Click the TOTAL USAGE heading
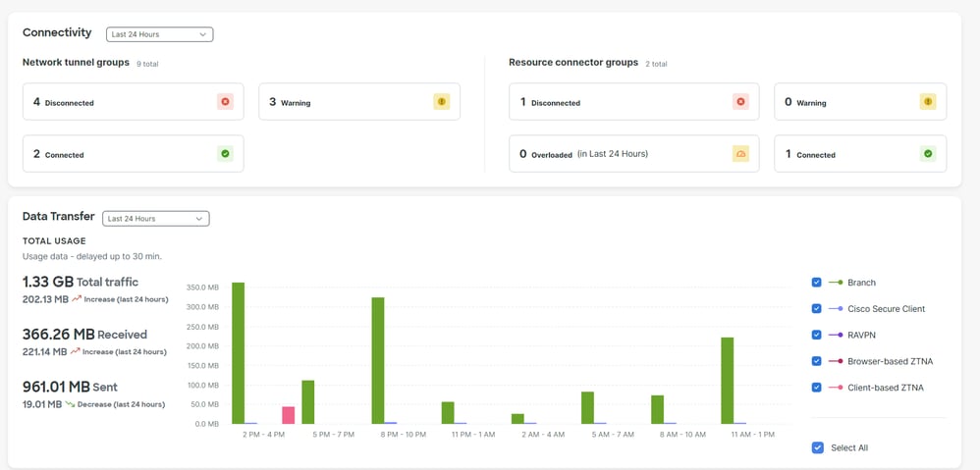Viewport: 980px width, 470px height. 54,241
